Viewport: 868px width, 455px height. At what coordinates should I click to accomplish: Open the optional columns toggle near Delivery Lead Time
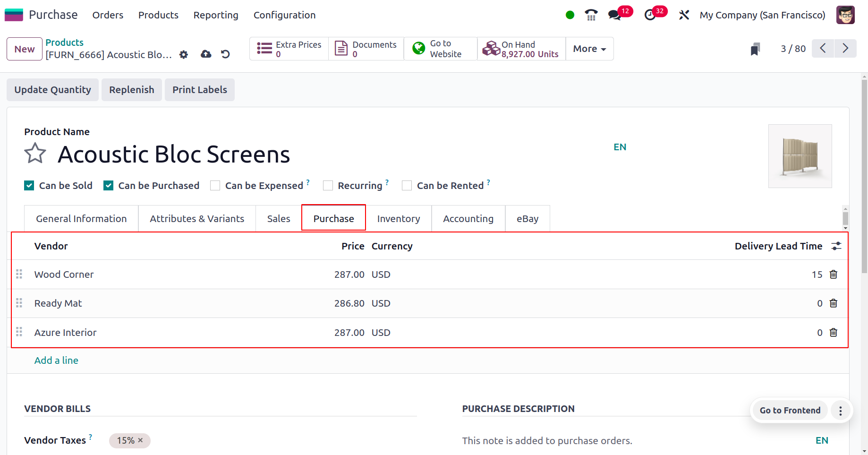[x=836, y=246]
